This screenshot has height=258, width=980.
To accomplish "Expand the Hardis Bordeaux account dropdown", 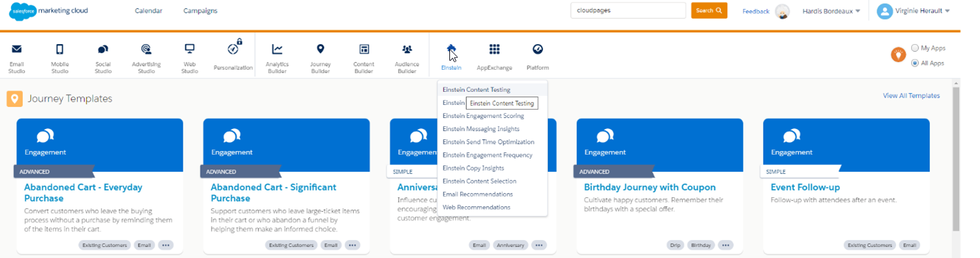I will tap(831, 11).
